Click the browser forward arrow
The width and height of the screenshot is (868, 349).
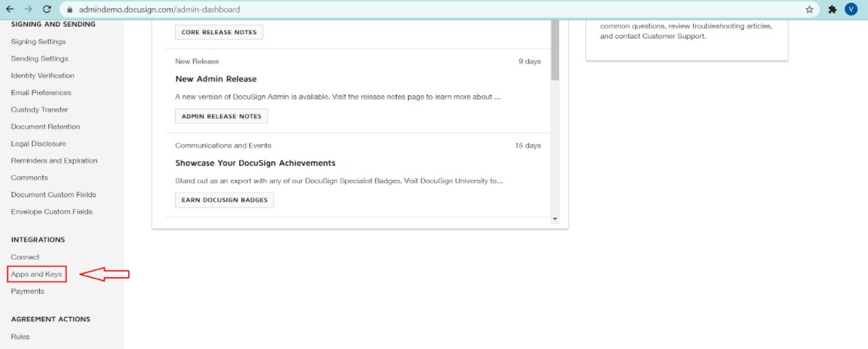click(x=29, y=10)
